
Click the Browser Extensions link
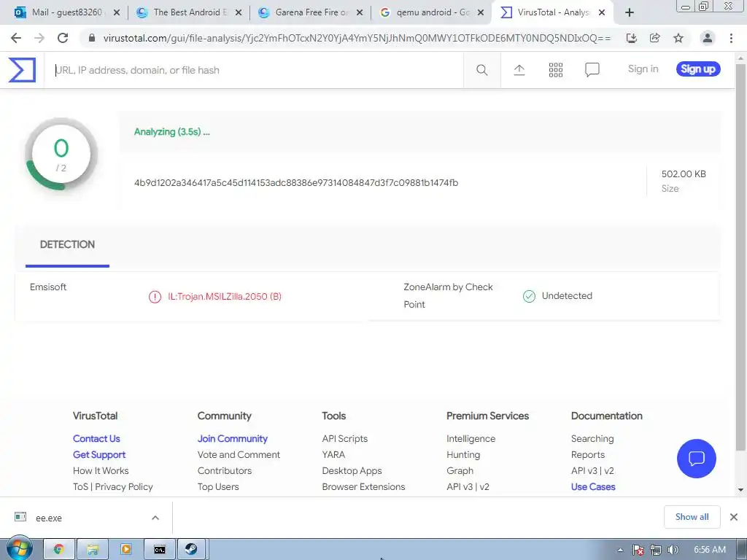363,486
